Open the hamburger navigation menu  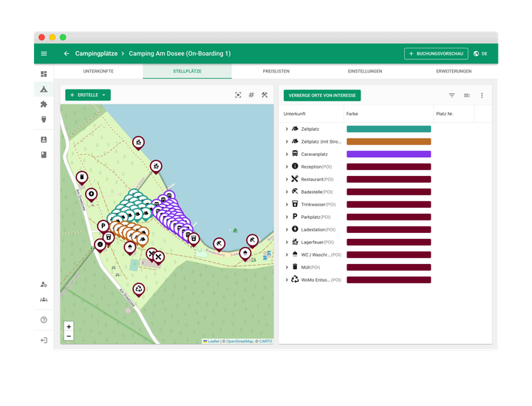pos(44,54)
